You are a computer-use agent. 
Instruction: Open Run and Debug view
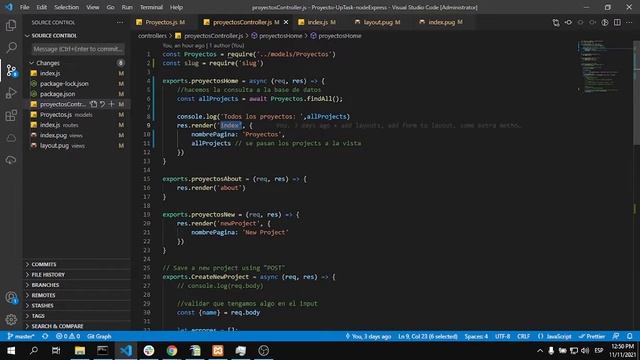[x=11, y=93]
